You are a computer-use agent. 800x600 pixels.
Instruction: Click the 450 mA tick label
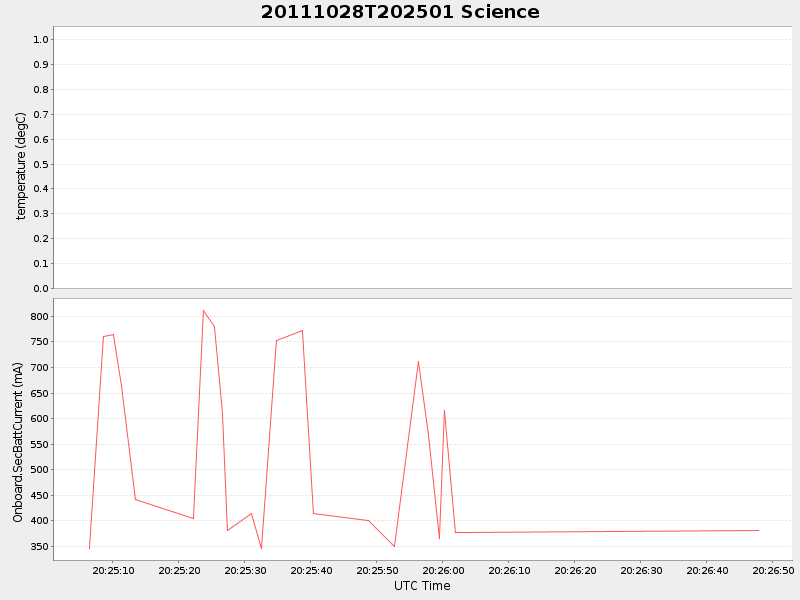[x=39, y=495]
